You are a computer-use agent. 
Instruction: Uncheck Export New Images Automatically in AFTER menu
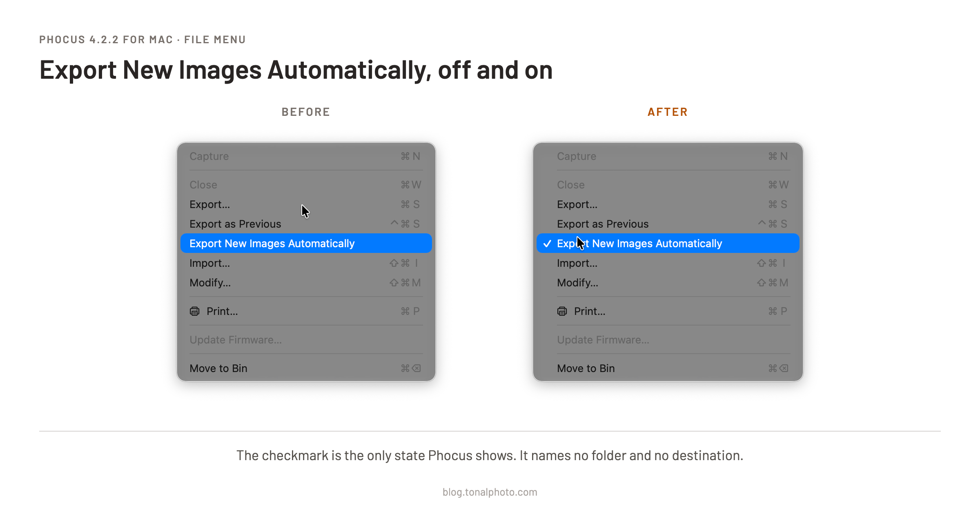[x=668, y=244]
